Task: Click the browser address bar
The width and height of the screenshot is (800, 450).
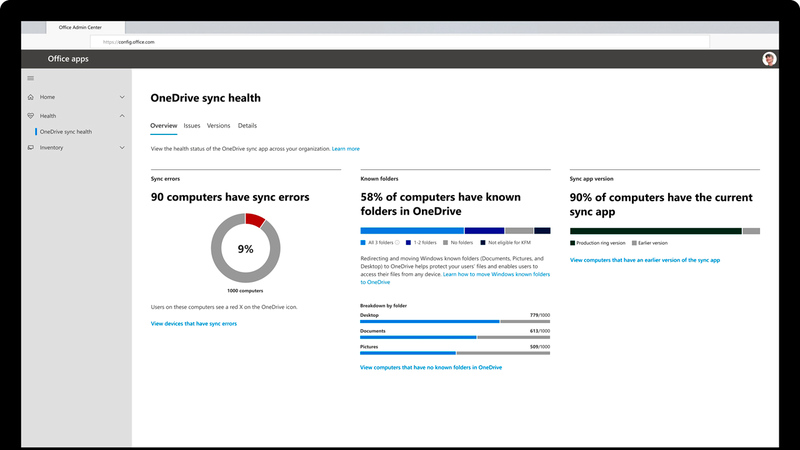Action: (x=400, y=43)
